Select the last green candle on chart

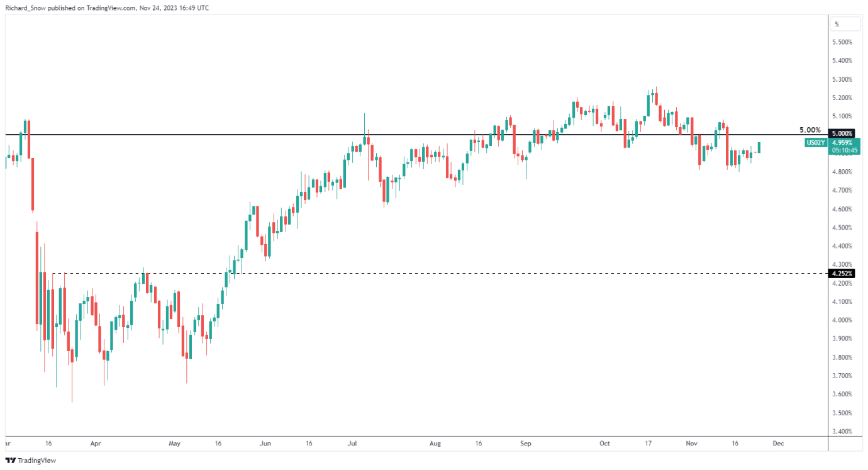(x=760, y=147)
